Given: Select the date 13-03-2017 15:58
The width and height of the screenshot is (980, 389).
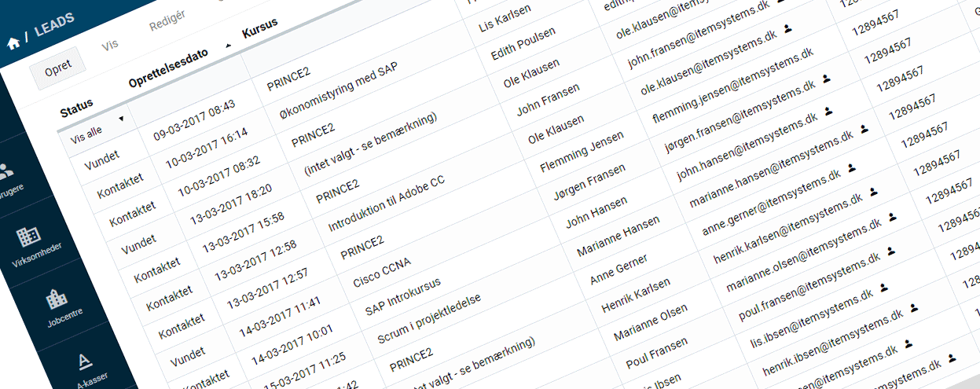Looking at the screenshot, I should (243, 234).
